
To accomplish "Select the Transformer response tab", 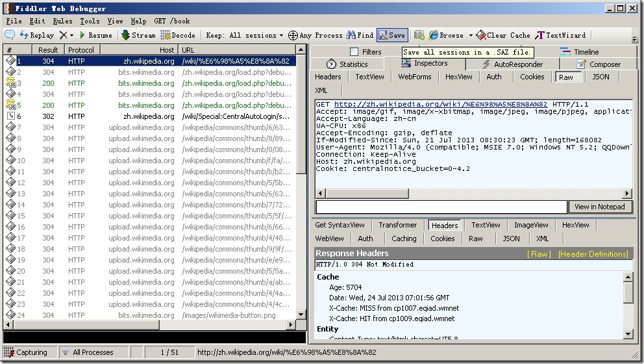I will pos(397,225).
